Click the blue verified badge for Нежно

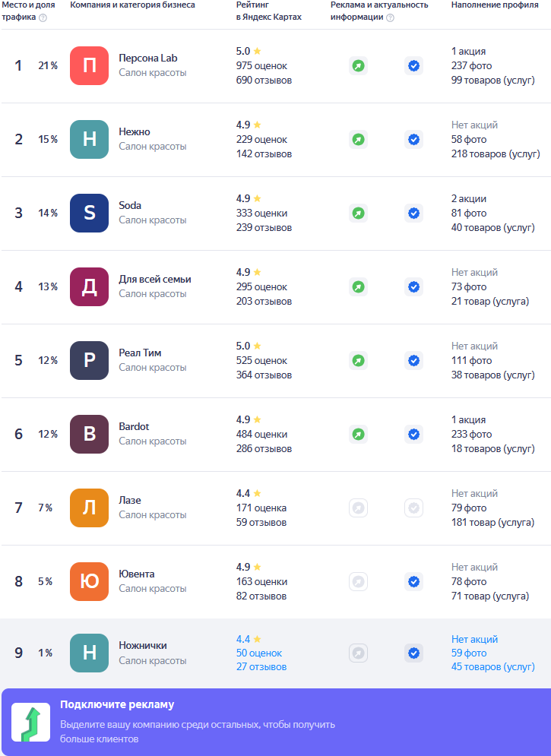click(x=413, y=140)
